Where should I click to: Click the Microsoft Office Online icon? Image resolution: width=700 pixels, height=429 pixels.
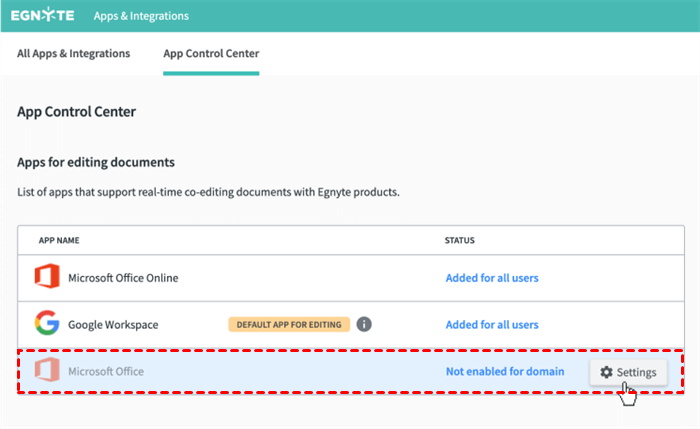(46, 277)
